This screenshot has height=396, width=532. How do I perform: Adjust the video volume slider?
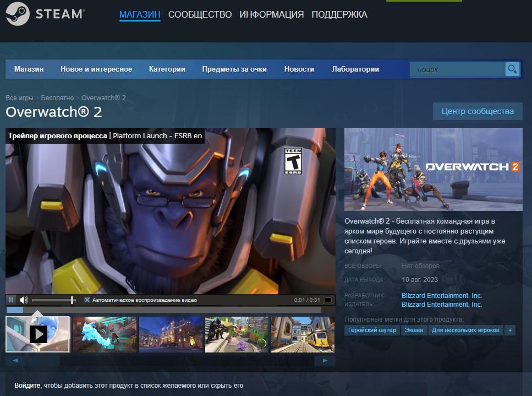pos(53,300)
